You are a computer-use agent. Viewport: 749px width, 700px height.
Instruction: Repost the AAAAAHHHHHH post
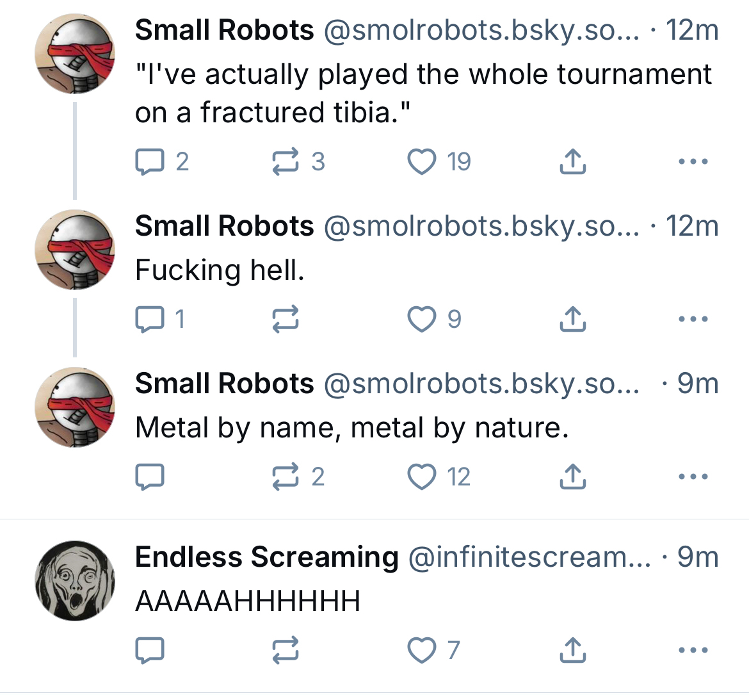(x=286, y=650)
